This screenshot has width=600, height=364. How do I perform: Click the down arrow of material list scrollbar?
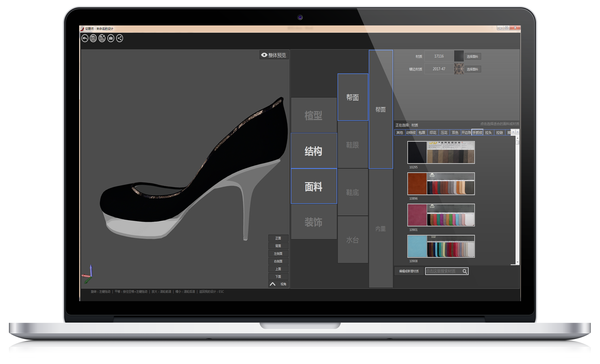pos(517,262)
